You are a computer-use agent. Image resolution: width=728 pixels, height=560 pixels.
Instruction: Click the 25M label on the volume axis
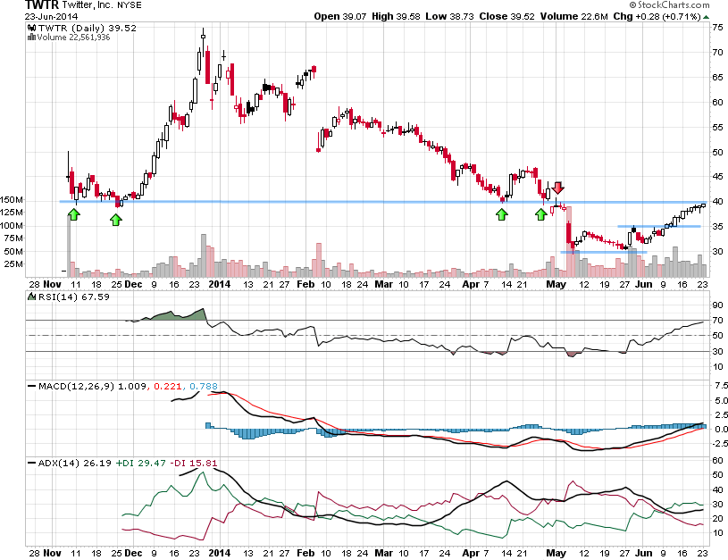coord(13,263)
